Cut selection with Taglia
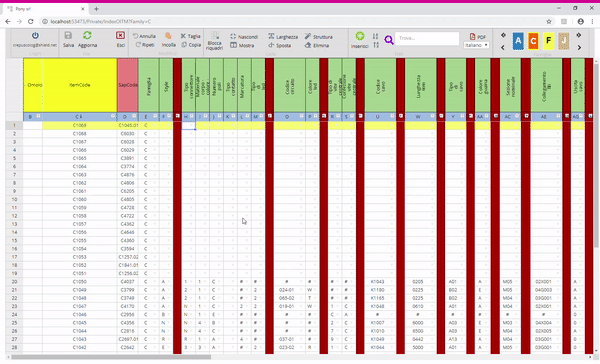The height and width of the screenshot is (364, 600). click(191, 36)
